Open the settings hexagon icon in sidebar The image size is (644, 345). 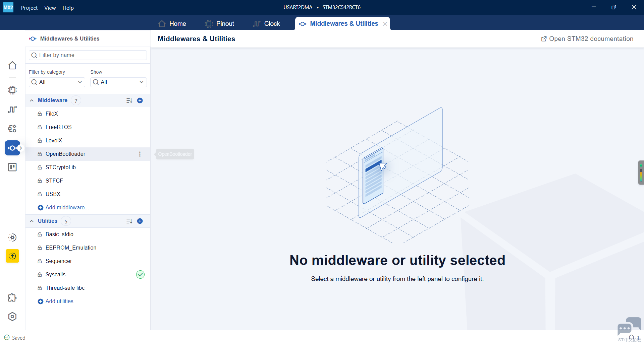tap(12, 317)
